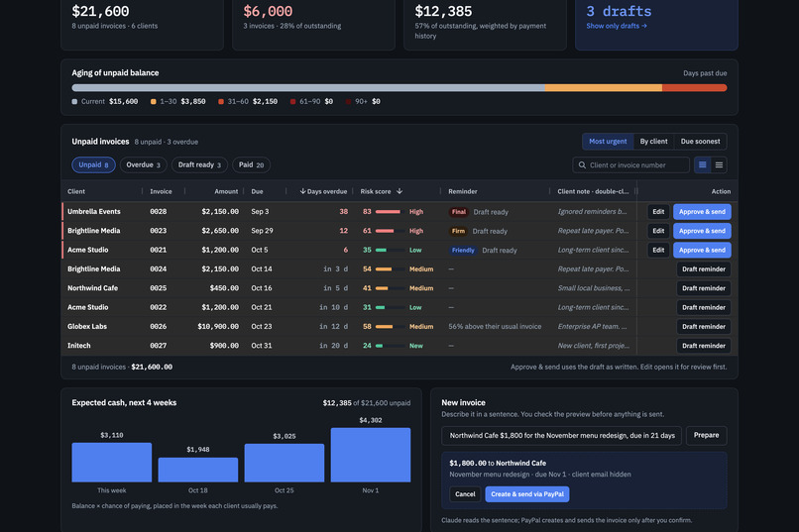Draft reminder for Northwind Cafe invoice
Image resolution: width=799 pixels, height=532 pixels.
[703, 288]
